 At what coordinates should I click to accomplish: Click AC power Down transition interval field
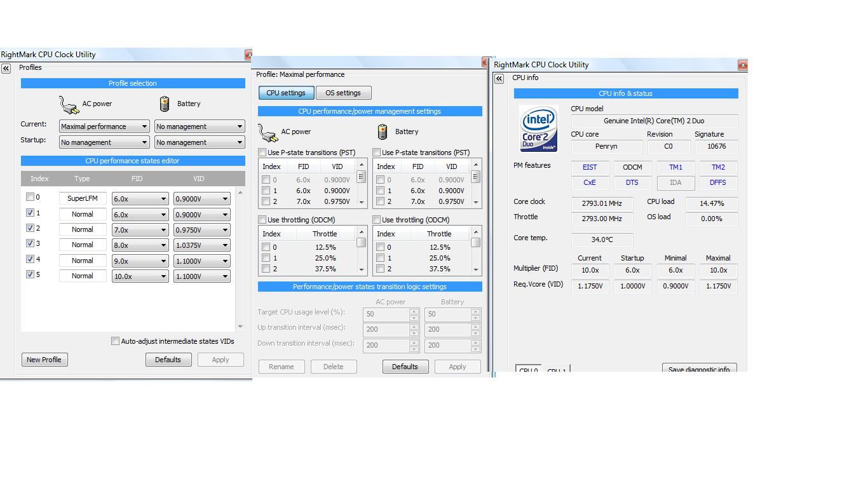pos(386,345)
